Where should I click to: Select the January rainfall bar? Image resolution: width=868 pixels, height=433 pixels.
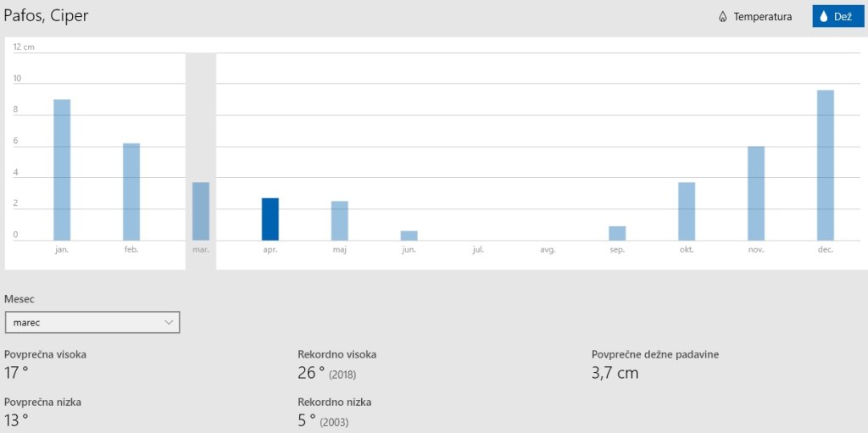[x=62, y=169]
